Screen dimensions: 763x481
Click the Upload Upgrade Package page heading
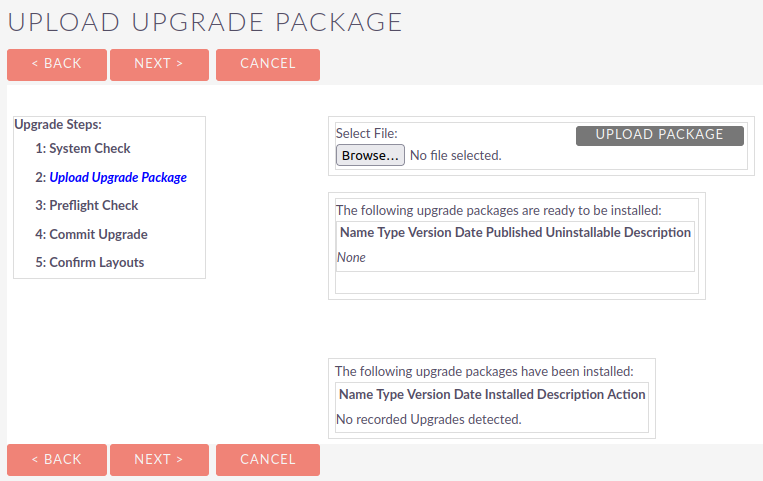coord(205,22)
